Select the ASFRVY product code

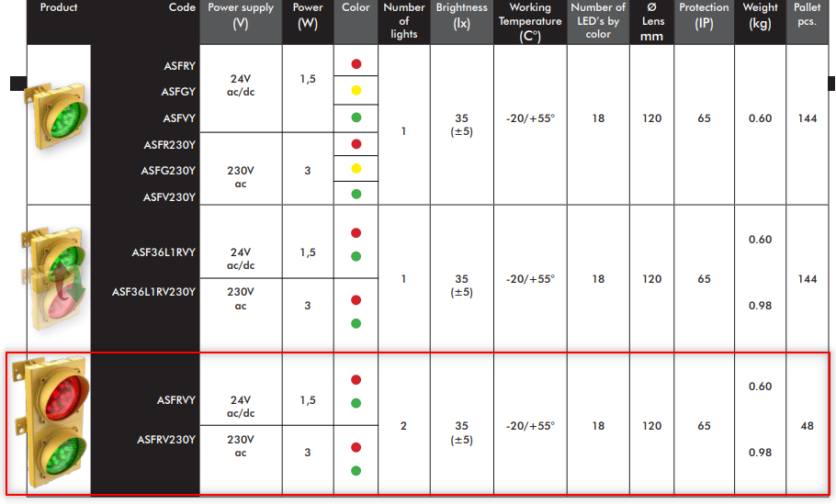[176, 400]
